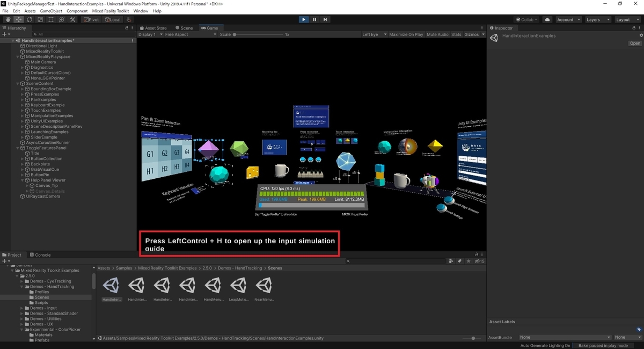The height and width of the screenshot is (349, 644).
Task: Click the Project panel search field
Action: tap(397, 261)
